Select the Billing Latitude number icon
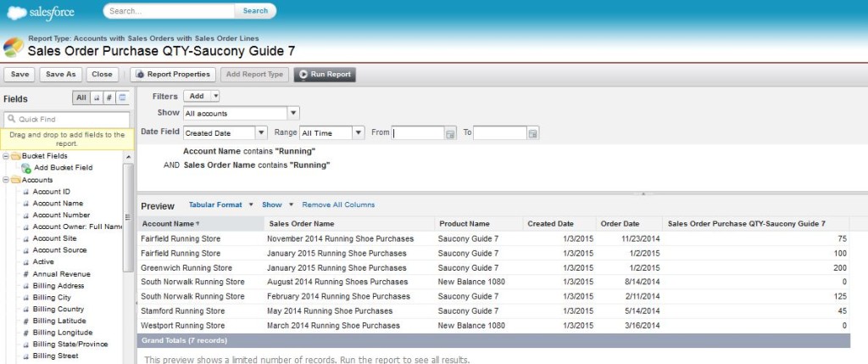Screen dimensions: 868x364 pyautogui.click(x=25, y=322)
